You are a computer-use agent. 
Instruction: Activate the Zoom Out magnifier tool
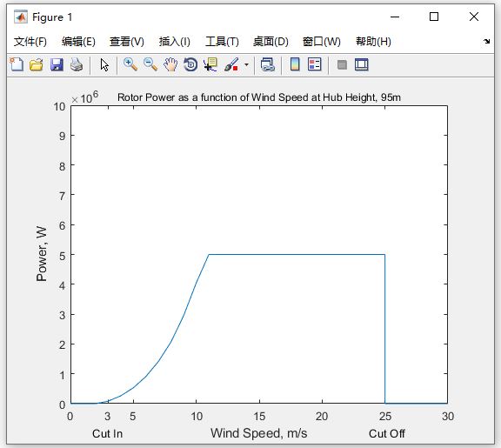pyautogui.click(x=150, y=64)
